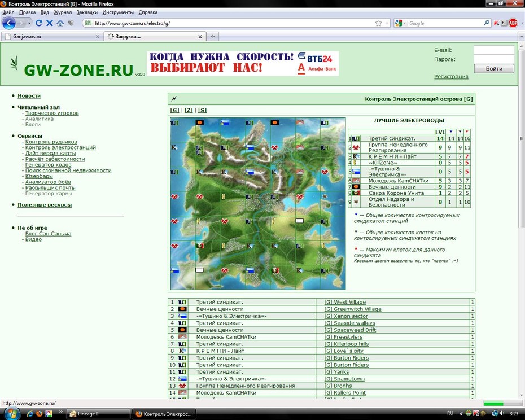Open Блог Сан Саныча link

[x=48, y=234]
